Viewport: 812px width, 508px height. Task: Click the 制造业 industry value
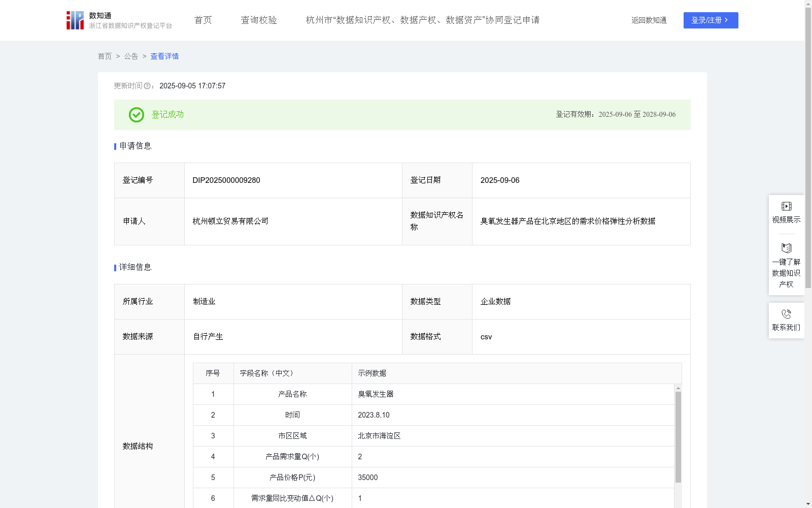pos(204,302)
